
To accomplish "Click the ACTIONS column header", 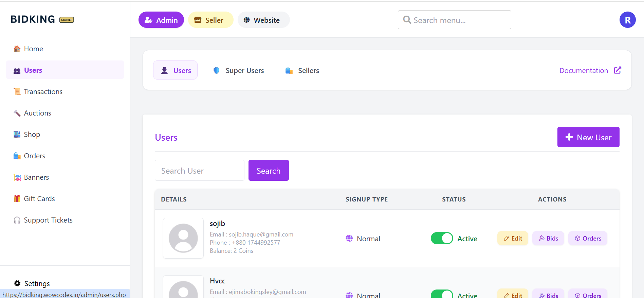I will tap(552, 199).
